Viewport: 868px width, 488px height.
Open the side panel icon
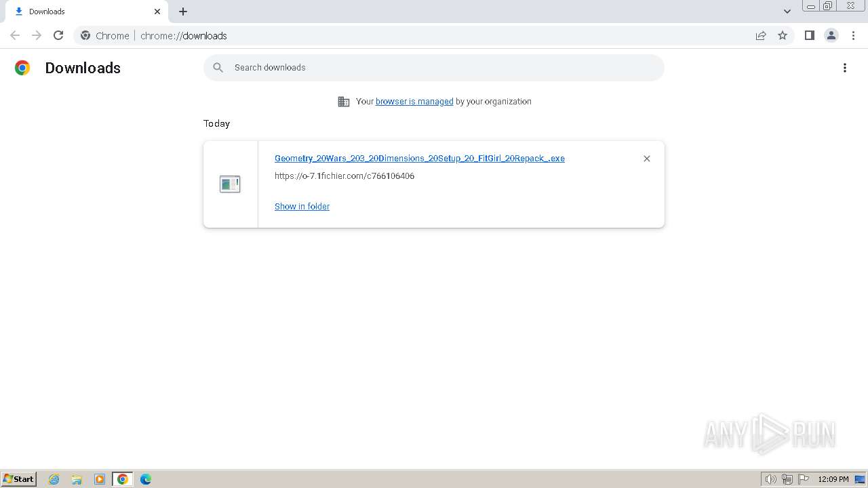[809, 35]
